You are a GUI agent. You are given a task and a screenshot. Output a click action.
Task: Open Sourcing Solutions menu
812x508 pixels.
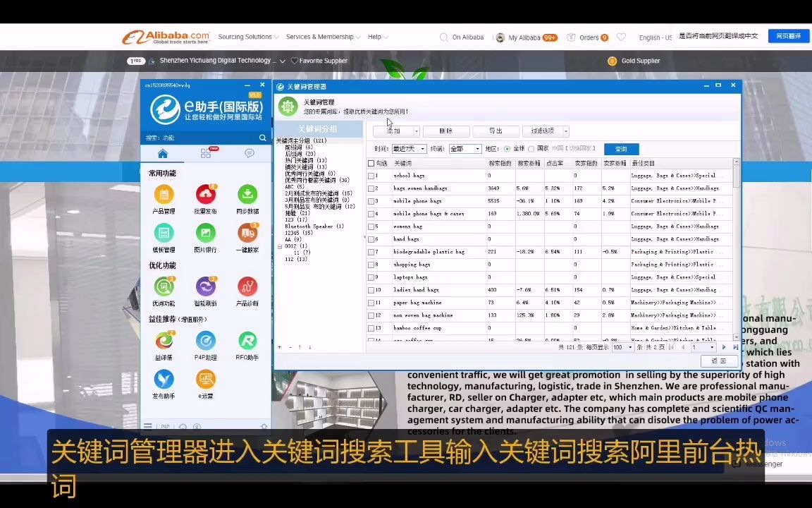click(248, 37)
